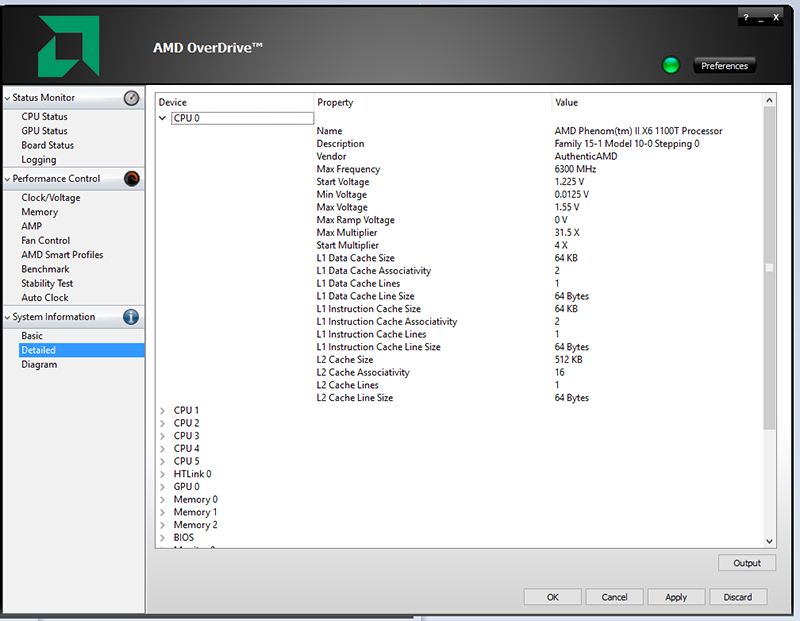Go to Clock/Voltage settings
This screenshot has height=621, width=800.
tap(51, 198)
